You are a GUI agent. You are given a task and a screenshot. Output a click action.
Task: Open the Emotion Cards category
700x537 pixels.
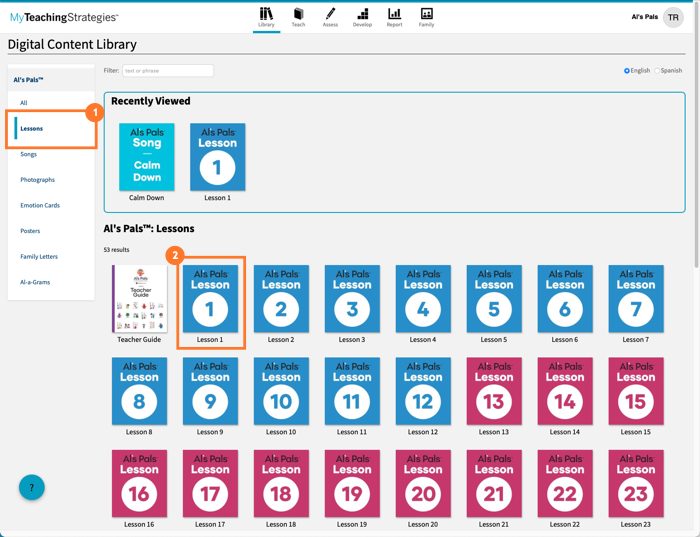point(40,205)
